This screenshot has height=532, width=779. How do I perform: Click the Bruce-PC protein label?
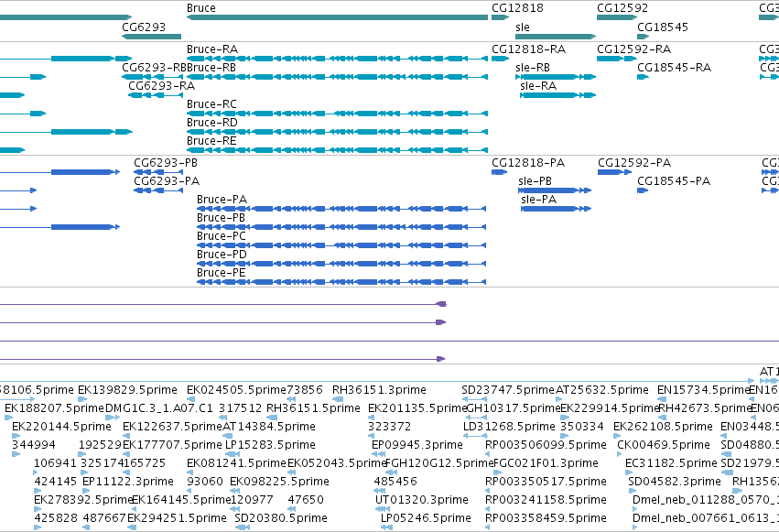pyautogui.click(x=222, y=236)
